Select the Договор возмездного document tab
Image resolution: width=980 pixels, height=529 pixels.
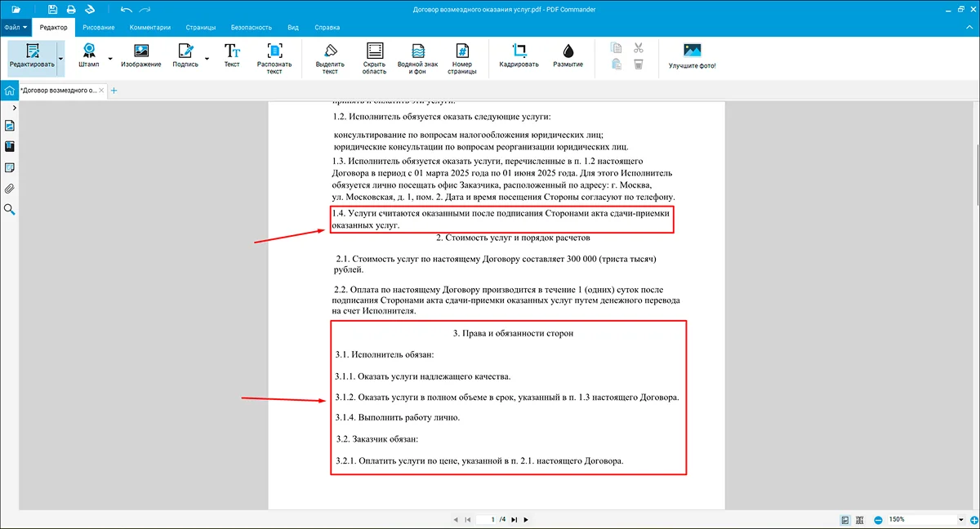(x=57, y=90)
